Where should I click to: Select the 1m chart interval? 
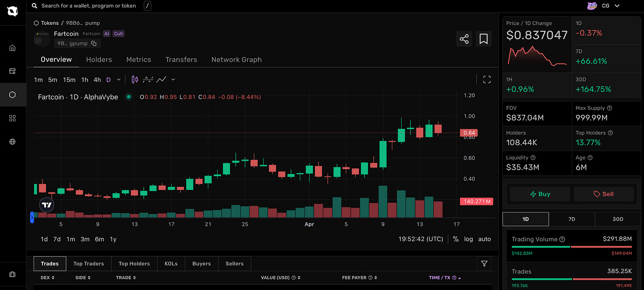click(x=38, y=80)
